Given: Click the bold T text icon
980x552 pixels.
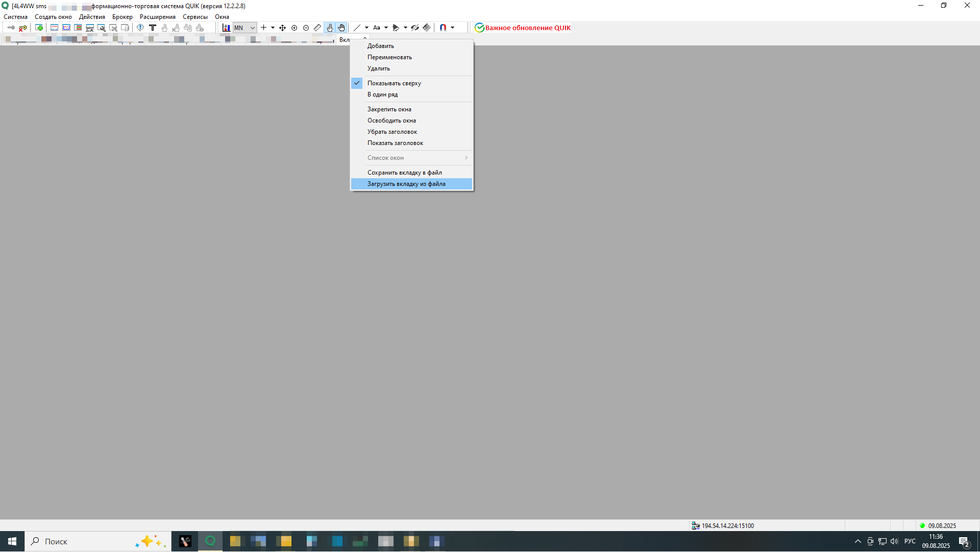Looking at the screenshot, I should tap(152, 28).
